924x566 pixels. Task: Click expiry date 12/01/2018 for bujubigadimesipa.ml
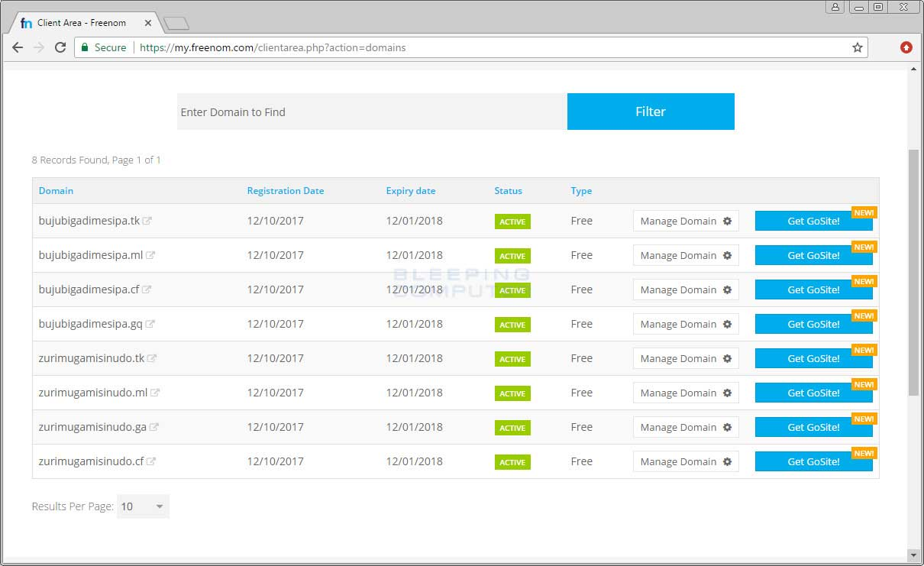coord(414,255)
